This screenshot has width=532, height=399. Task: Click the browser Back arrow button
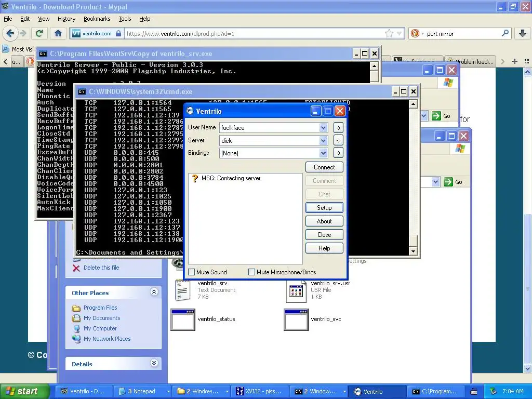pos(10,33)
